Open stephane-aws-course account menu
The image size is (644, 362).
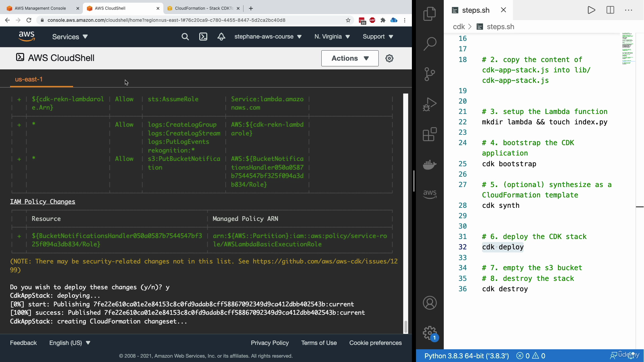pos(268,37)
